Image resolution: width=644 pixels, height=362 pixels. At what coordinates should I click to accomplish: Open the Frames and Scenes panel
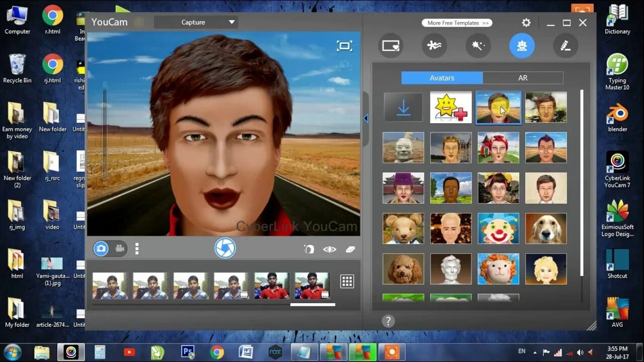click(391, 45)
